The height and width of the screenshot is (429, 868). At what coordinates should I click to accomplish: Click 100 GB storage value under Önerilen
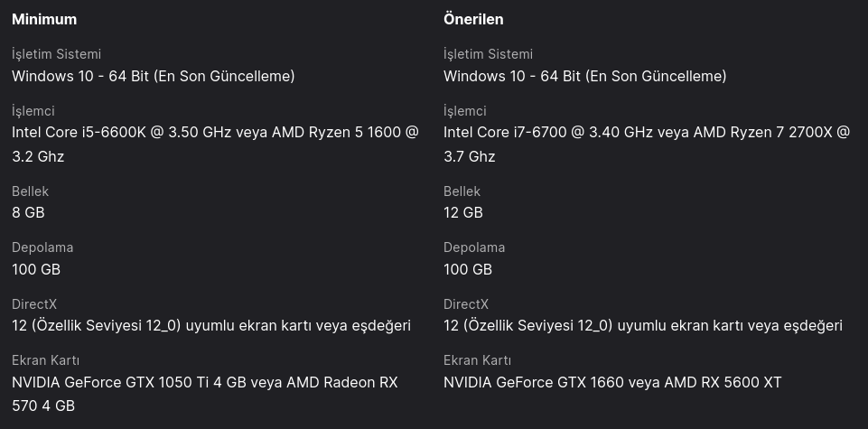coord(468,269)
